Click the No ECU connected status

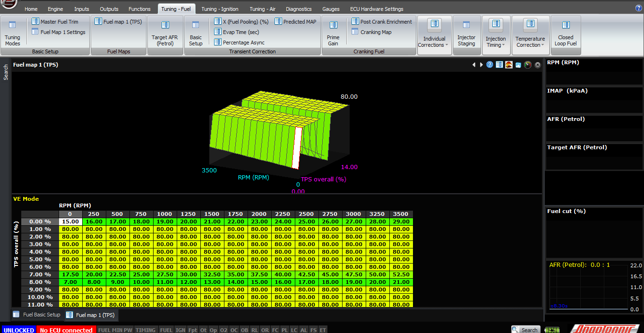(x=66, y=330)
